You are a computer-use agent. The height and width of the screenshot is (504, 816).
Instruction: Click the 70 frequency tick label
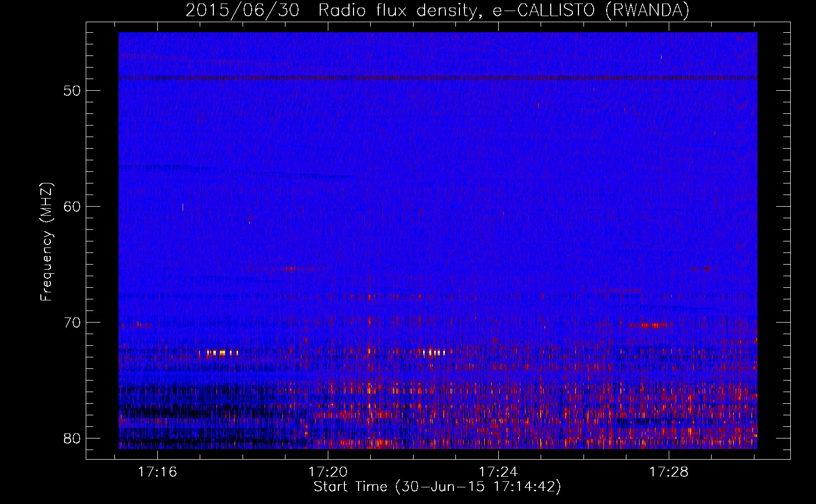click(x=73, y=323)
